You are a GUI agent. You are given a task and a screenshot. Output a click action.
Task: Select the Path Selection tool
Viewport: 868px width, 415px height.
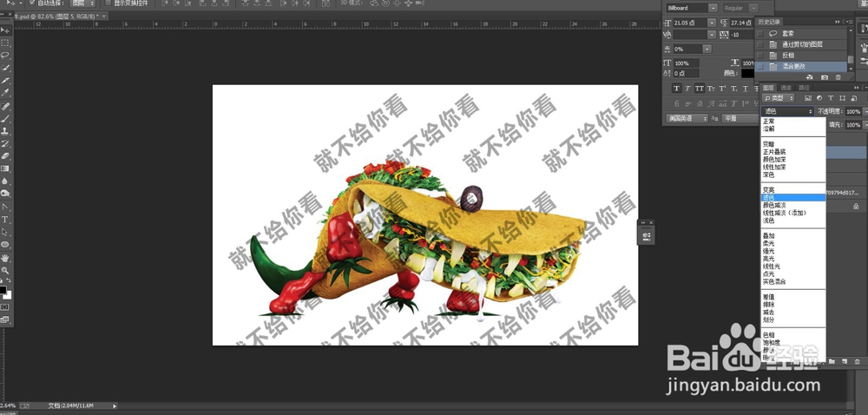5,232
